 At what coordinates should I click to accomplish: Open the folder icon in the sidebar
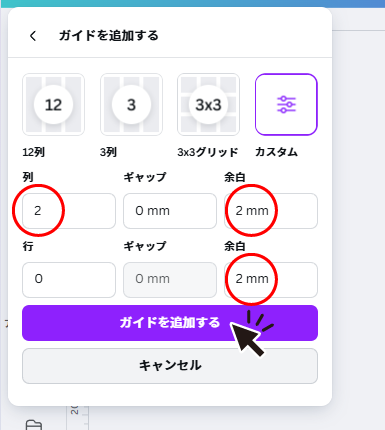click(x=34, y=425)
